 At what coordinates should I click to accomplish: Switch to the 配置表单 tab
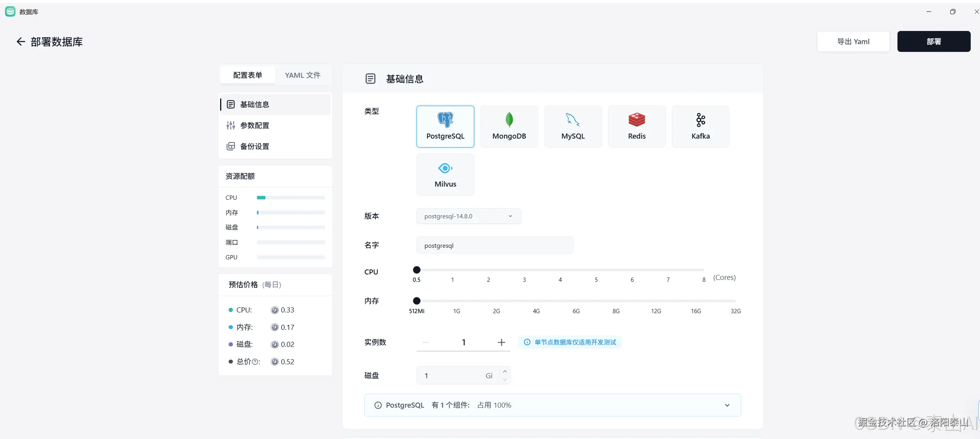[248, 75]
